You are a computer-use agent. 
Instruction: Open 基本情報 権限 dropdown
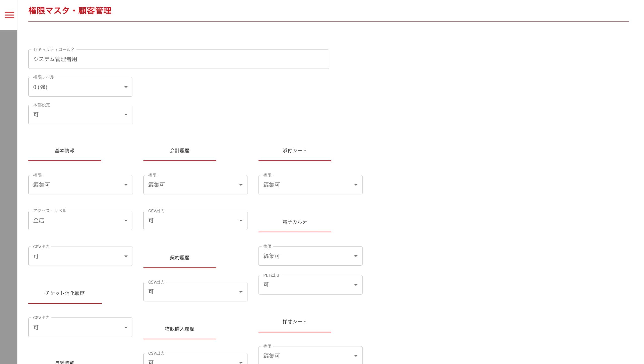coord(80,185)
